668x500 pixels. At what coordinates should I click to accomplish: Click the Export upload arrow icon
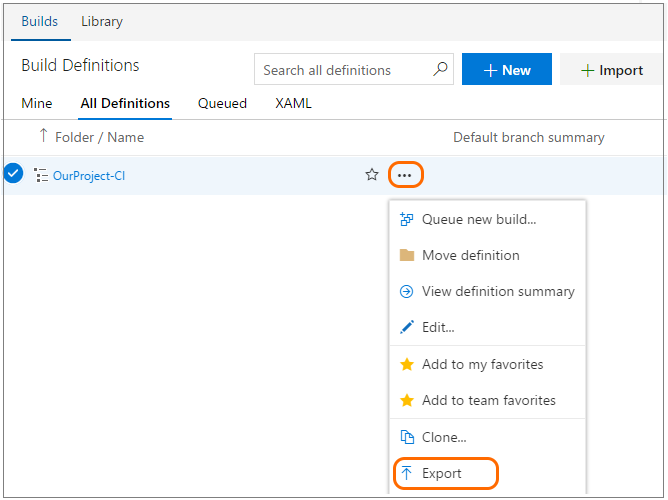pyautogui.click(x=406, y=473)
